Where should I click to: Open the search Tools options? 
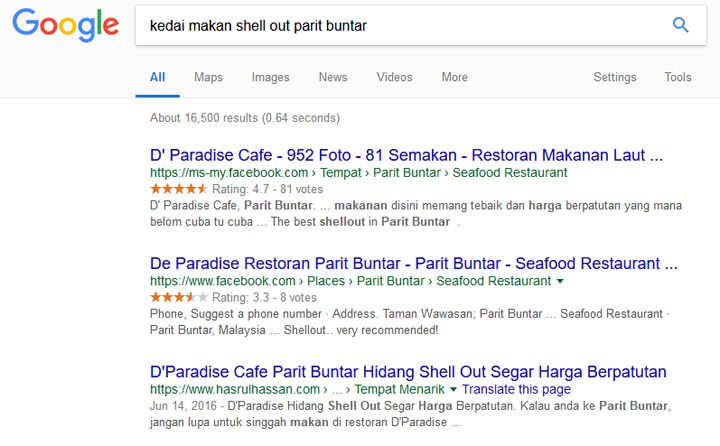tap(678, 77)
